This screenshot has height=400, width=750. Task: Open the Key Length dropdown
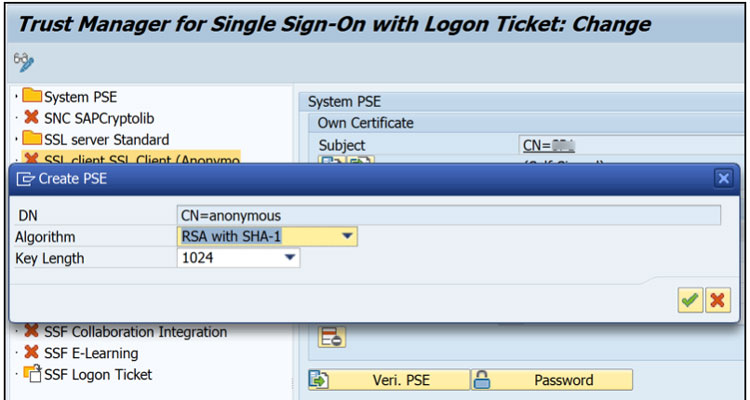pyautogui.click(x=289, y=258)
